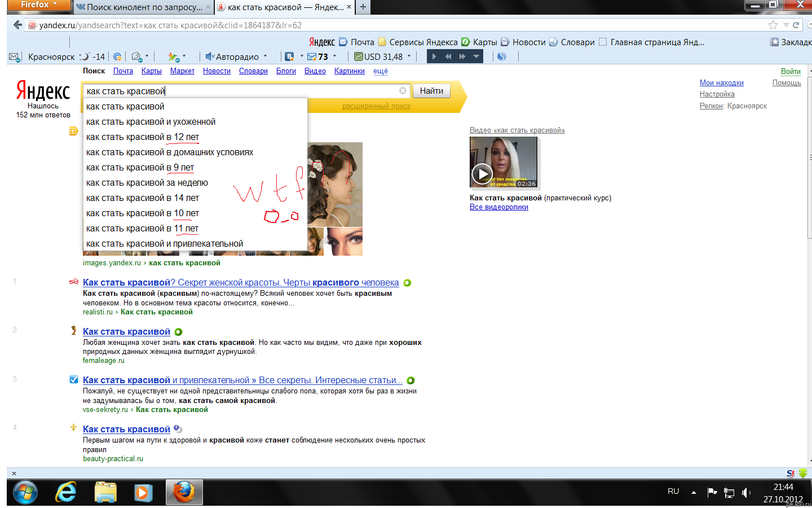
Task: Mute the Авторадио speaker icon
Action: click(210, 56)
